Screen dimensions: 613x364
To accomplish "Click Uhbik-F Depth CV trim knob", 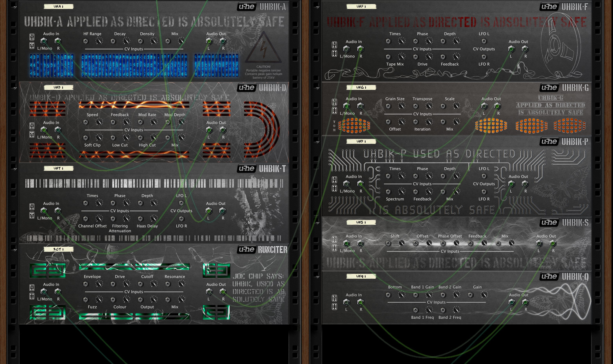I will click(457, 41).
